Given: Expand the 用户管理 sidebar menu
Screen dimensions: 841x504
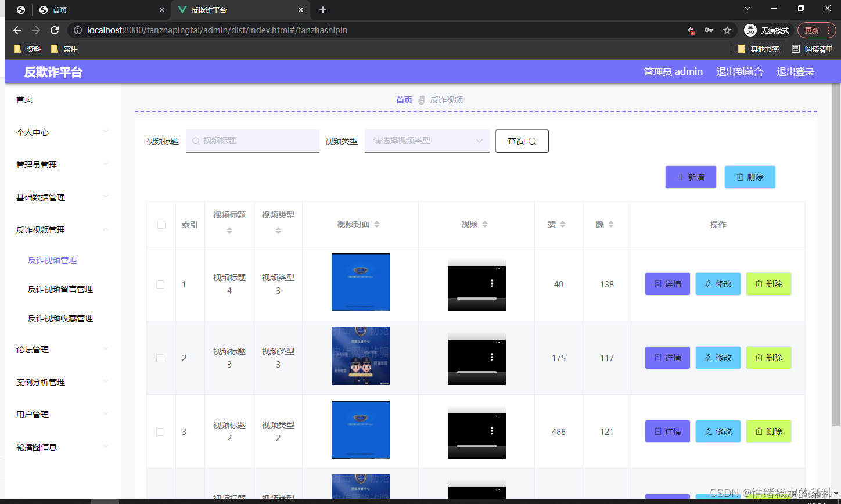Looking at the screenshot, I should pos(63,415).
